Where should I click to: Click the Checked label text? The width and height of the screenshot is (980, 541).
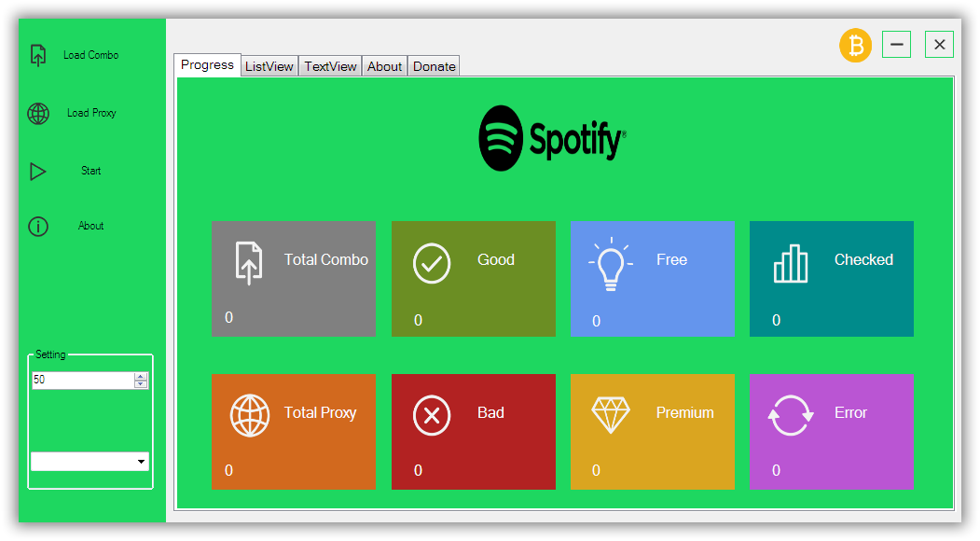click(x=863, y=259)
